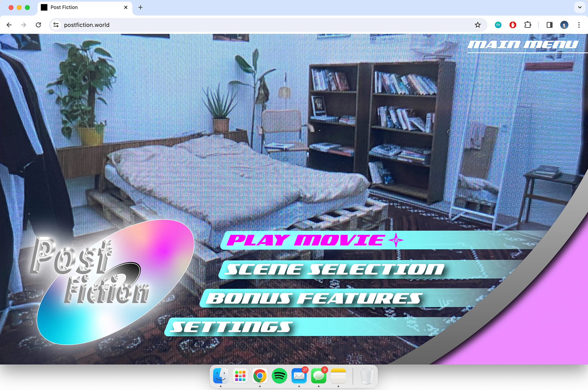588x390 pixels.
Task: Click the teal 'm' extension icon
Action: coord(498,25)
